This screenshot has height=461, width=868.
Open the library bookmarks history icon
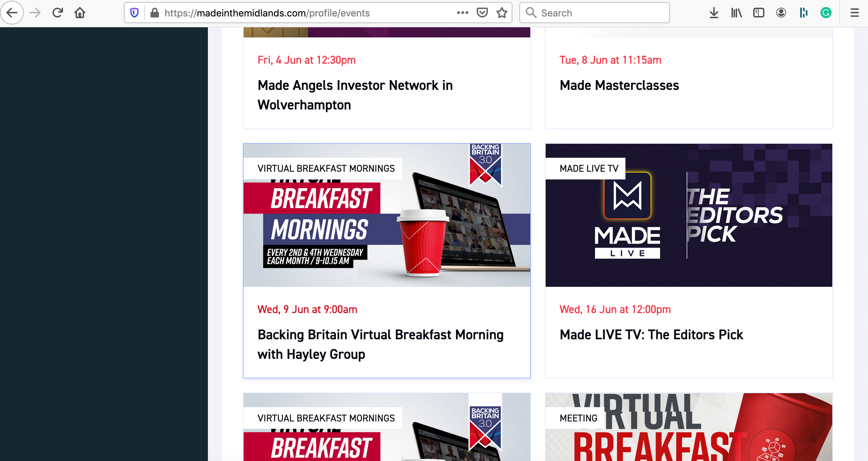736,13
